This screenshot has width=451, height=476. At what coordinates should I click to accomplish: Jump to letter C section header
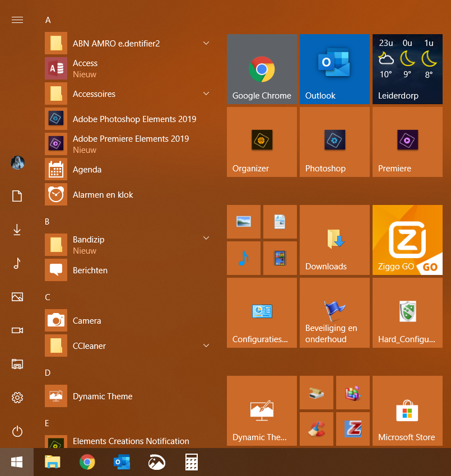(x=48, y=297)
